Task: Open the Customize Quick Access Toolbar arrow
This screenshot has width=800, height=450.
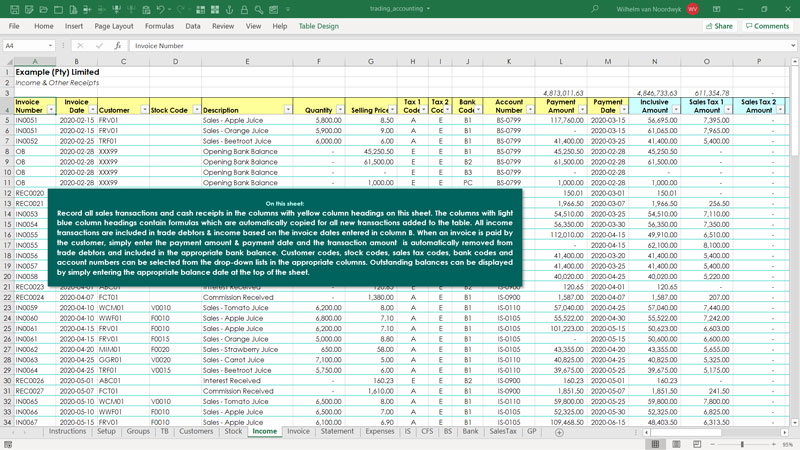Action: pyautogui.click(x=288, y=9)
